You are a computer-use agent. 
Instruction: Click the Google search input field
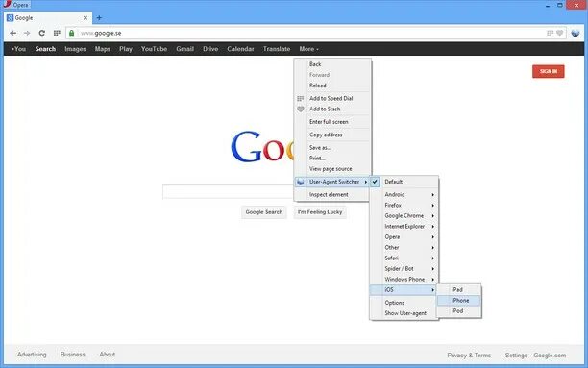pyautogui.click(x=228, y=192)
